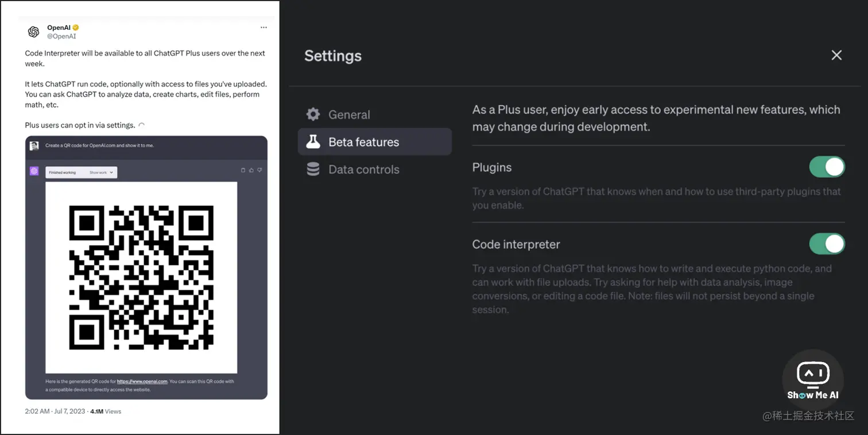Image resolution: width=868 pixels, height=435 pixels.
Task: Click the generated QR code image
Action: pos(141,278)
